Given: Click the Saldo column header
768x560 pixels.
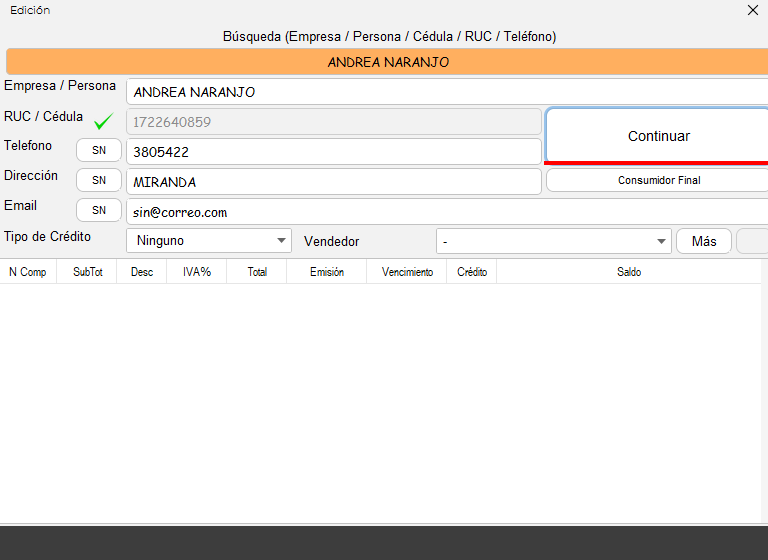Looking at the screenshot, I should pyautogui.click(x=629, y=272).
